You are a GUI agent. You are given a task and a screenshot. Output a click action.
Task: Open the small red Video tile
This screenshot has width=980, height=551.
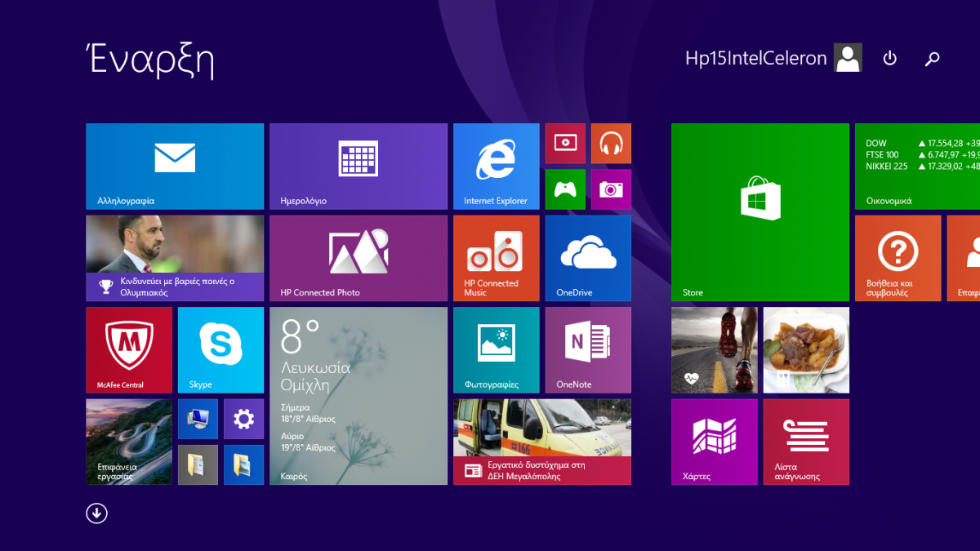click(565, 144)
